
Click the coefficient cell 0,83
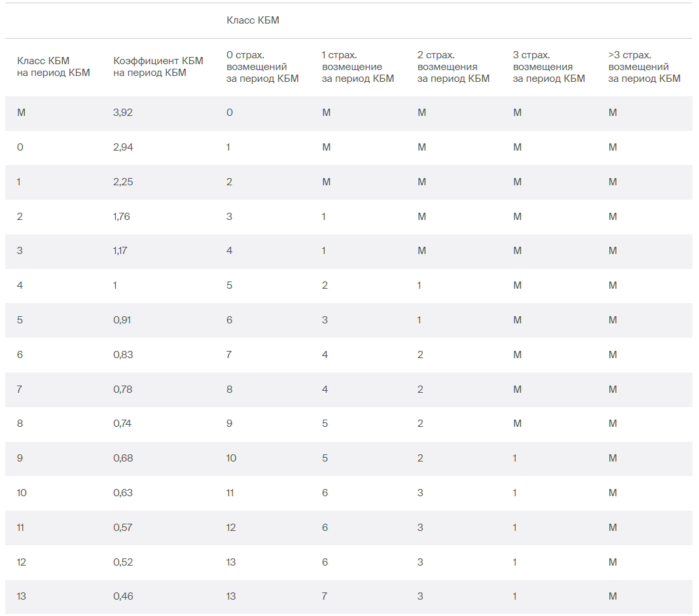pyautogui.click(x=123, y=355)
